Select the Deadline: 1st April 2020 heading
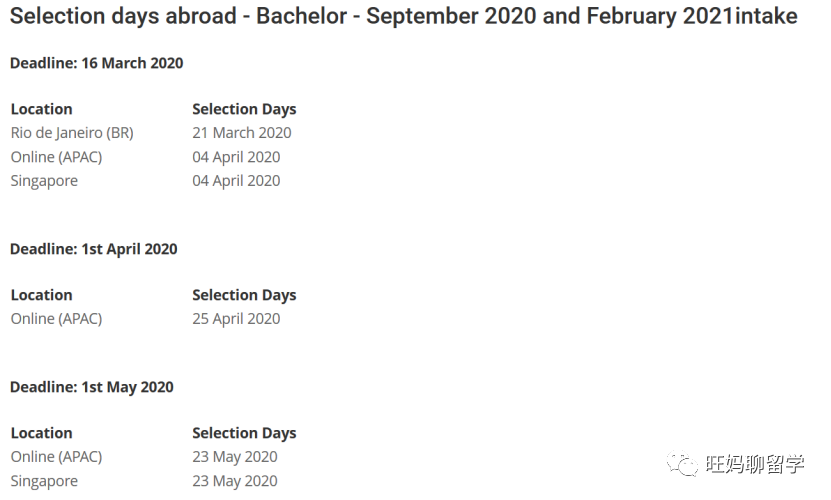The image size is (831, 500). click(x=94, y=249)
